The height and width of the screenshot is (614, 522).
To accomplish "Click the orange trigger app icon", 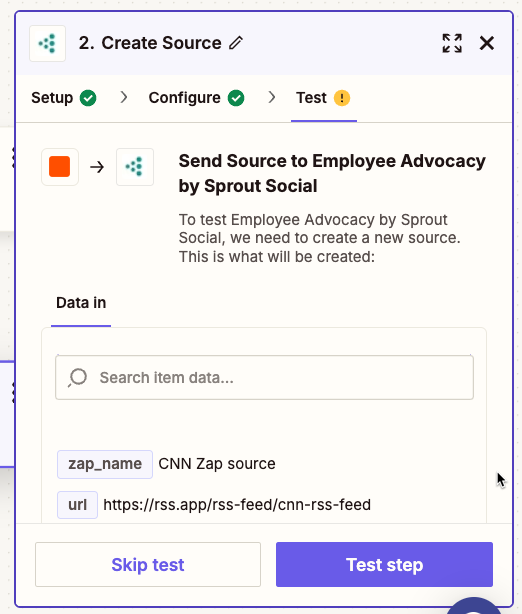I will tap(60, 167).
